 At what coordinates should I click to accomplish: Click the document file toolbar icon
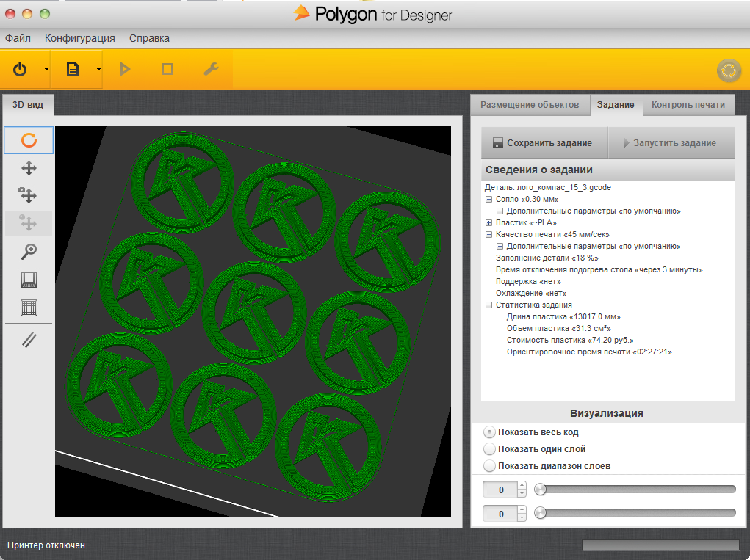coord(72,69)
